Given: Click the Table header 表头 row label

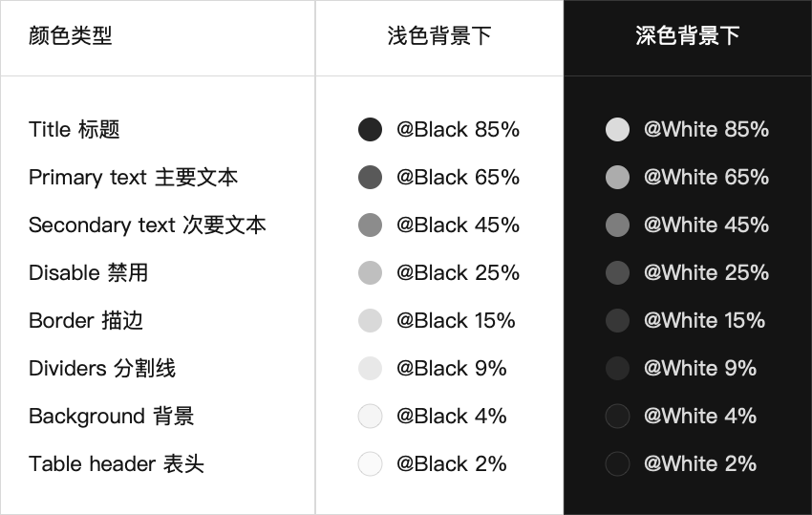Looking at the screenshot, I should click(117, 463).
